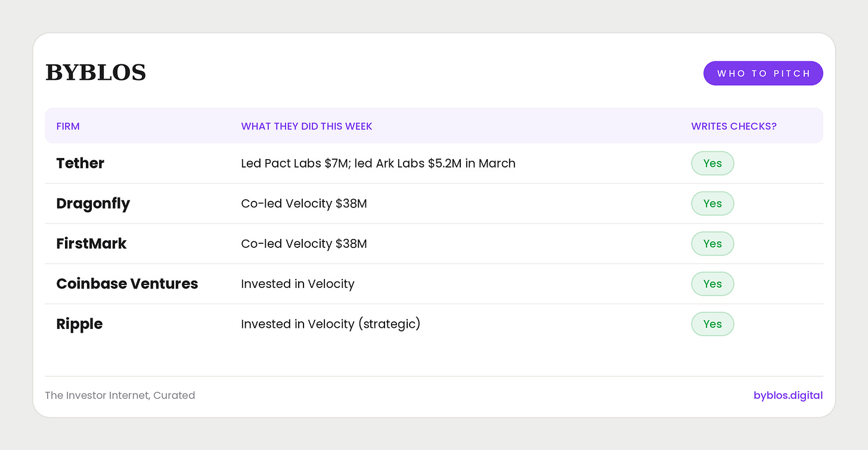This screenshot has height=450, width=868.
Task: Click the Yes badge in FirstMark row
Action: click(x=712, y=244)
